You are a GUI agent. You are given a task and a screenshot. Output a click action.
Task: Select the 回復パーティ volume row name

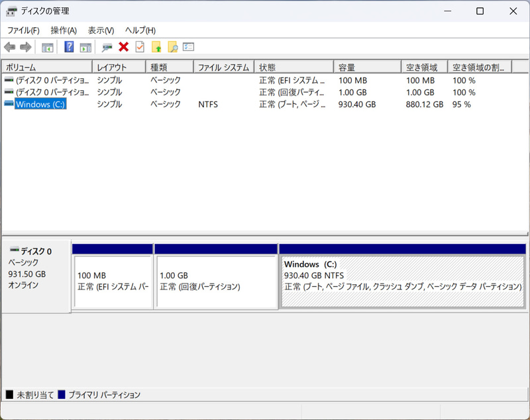52,92
